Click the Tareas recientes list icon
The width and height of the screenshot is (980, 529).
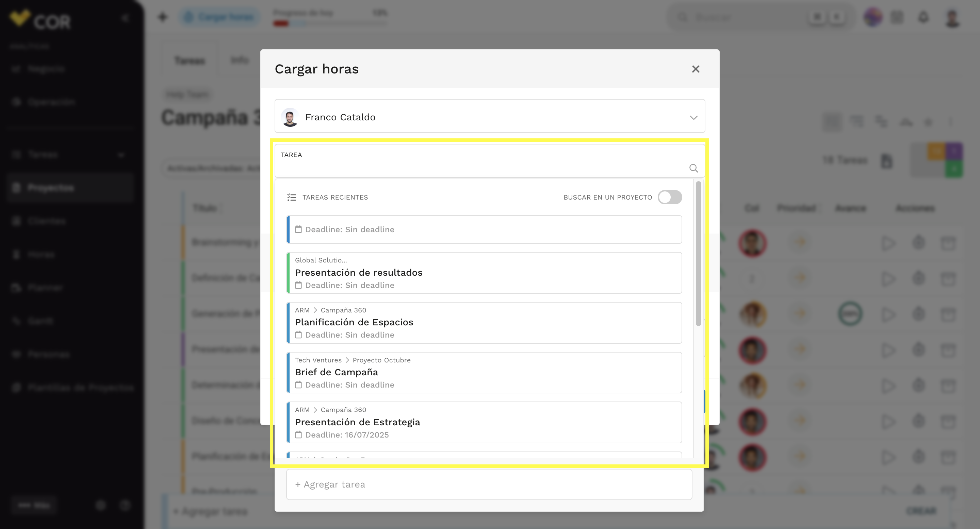291,197
